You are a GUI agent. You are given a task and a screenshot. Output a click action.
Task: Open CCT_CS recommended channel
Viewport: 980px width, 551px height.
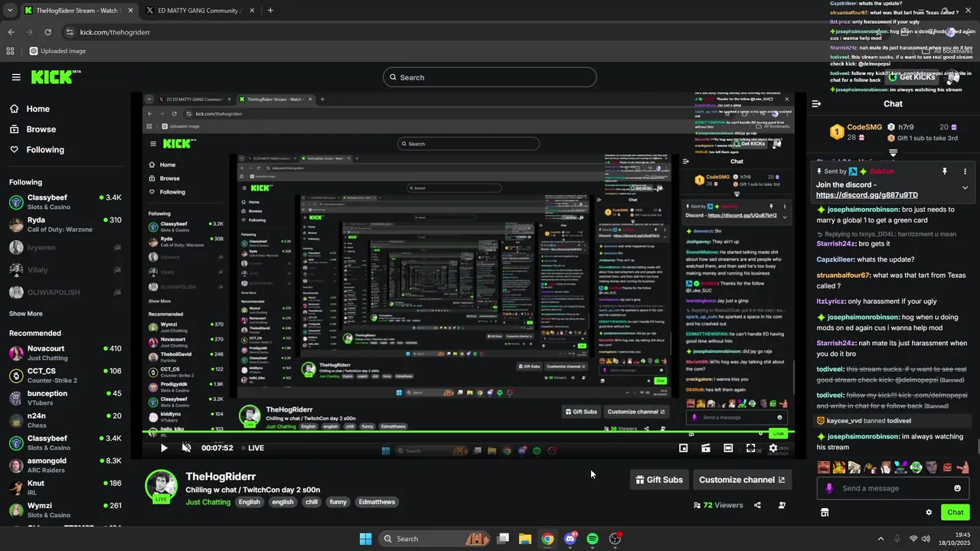pos(65,375)
